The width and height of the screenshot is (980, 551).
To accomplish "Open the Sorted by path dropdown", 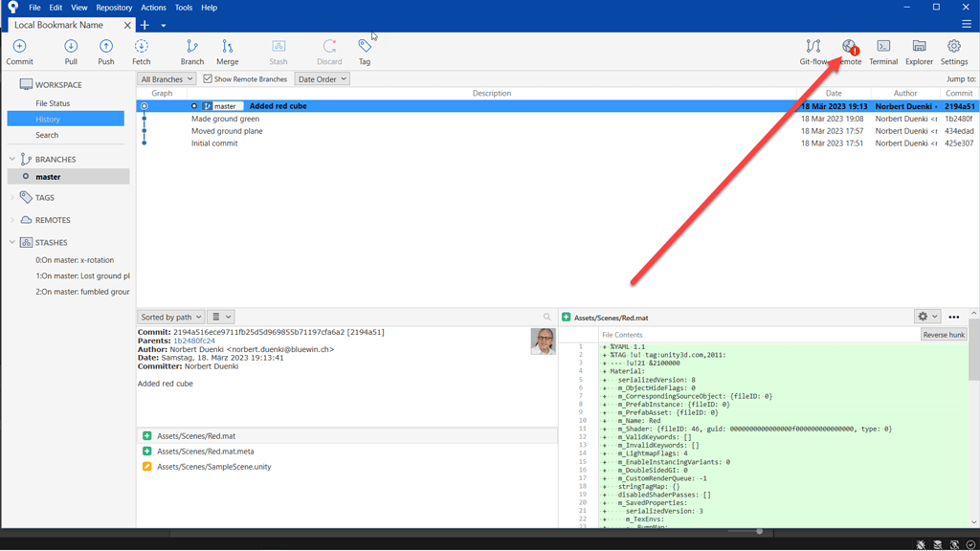I will (x=170, y=316).
